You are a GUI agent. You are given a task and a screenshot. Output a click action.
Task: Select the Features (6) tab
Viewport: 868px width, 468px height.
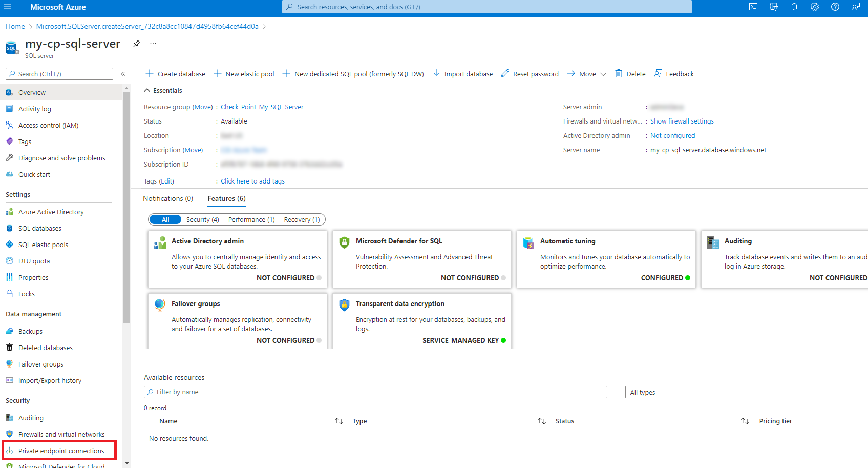[226, 198]
